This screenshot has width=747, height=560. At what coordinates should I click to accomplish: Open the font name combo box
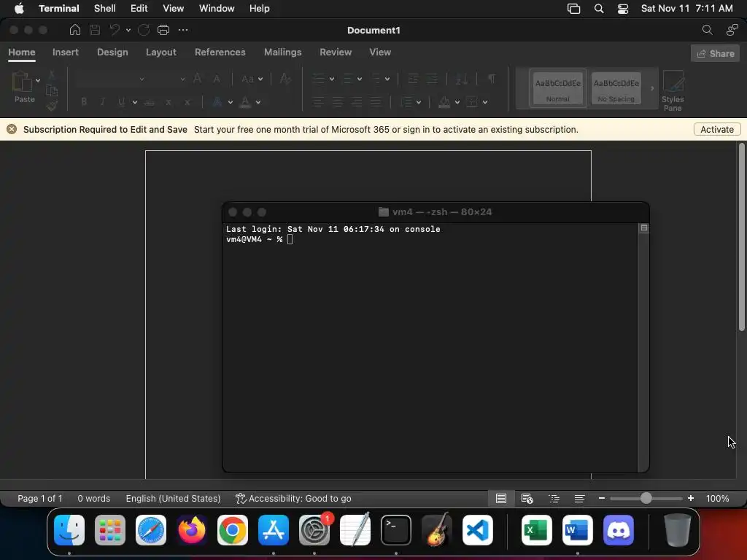(110, 79)
